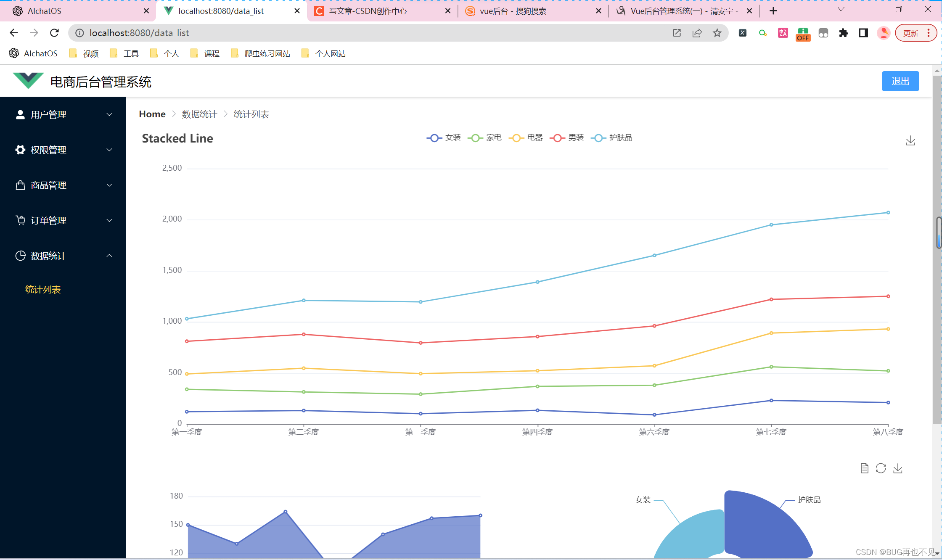Open the 订单管理 sidebar menu
Viewport: 942px width, 560px height.
click(63, 220)
